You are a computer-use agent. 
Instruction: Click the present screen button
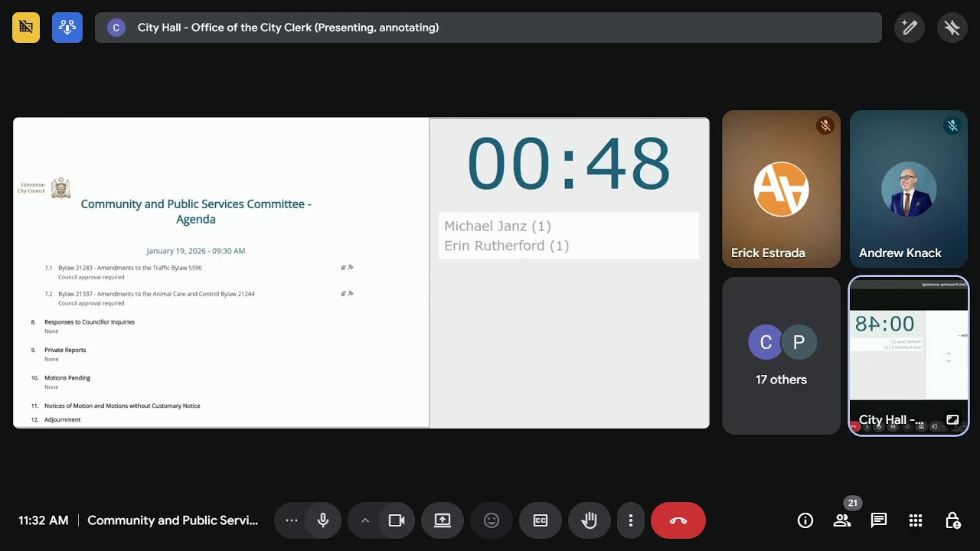pyautogui.click(x=443, y=520)
